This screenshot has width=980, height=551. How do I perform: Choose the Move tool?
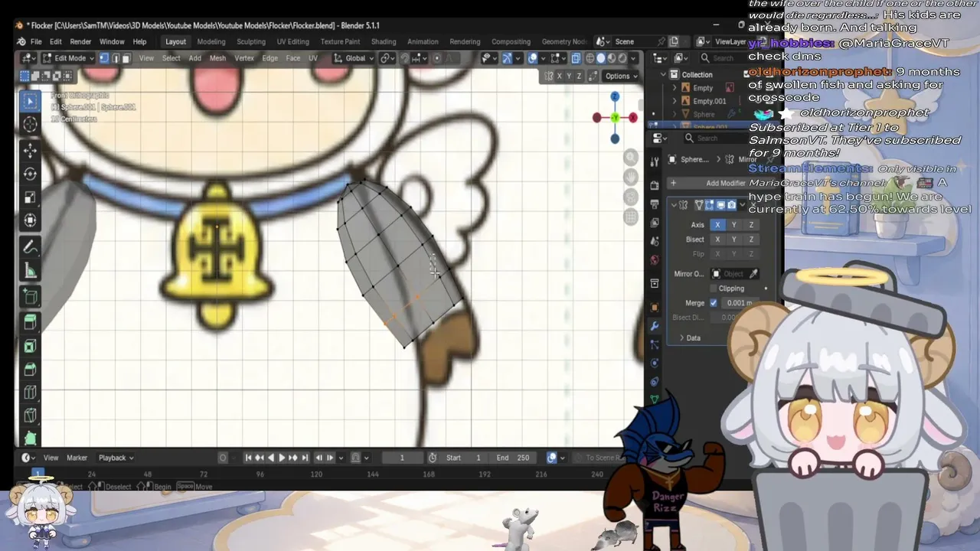tap(31, 150)
